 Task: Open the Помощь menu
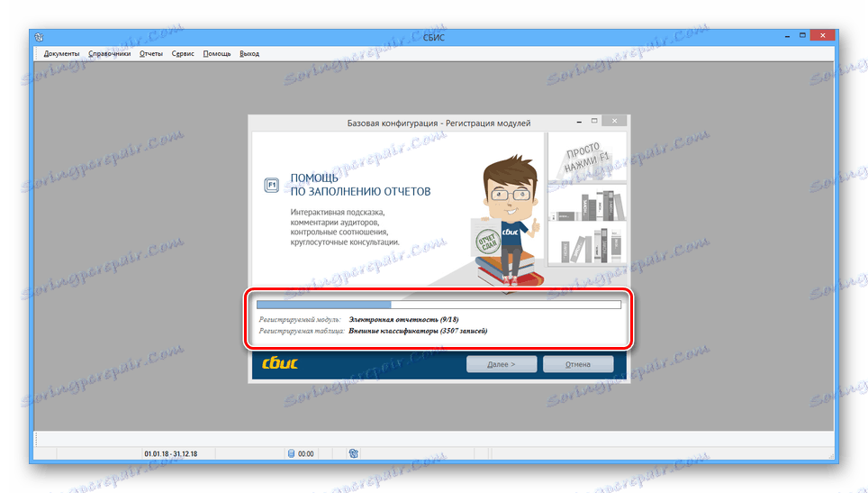[x=216, y=54]
